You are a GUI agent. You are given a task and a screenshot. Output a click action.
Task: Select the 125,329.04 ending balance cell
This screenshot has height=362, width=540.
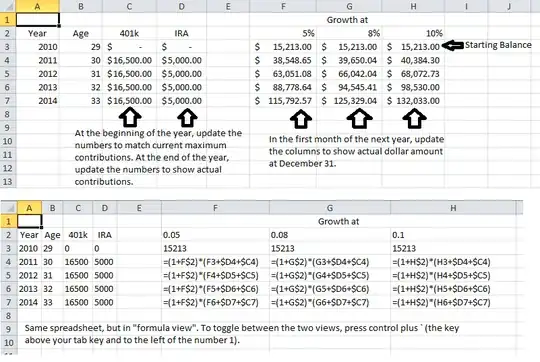[349, 101]
